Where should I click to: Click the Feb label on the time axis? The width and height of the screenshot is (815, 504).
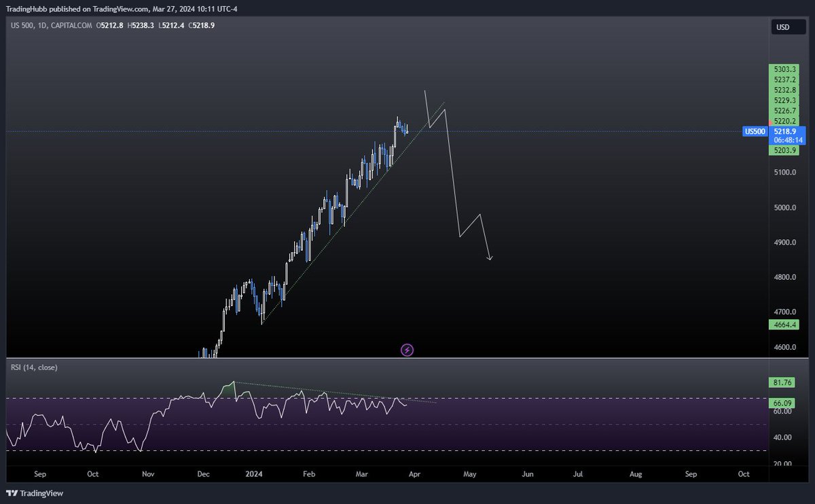point(309,474)
